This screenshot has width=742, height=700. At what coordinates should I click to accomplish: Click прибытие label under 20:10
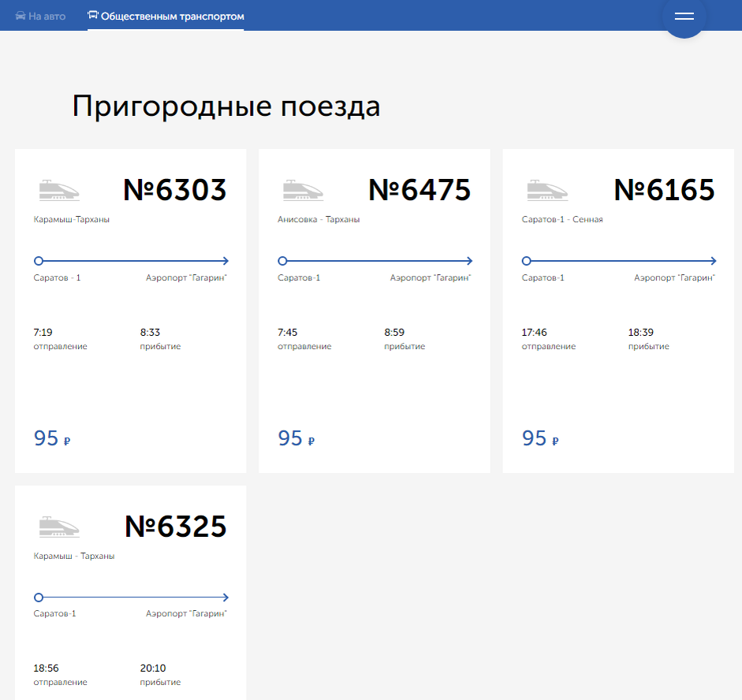[160, 683]
